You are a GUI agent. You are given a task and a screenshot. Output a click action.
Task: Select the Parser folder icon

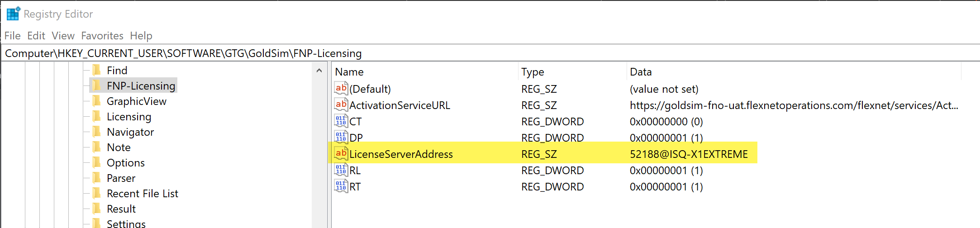coord(96,178)
